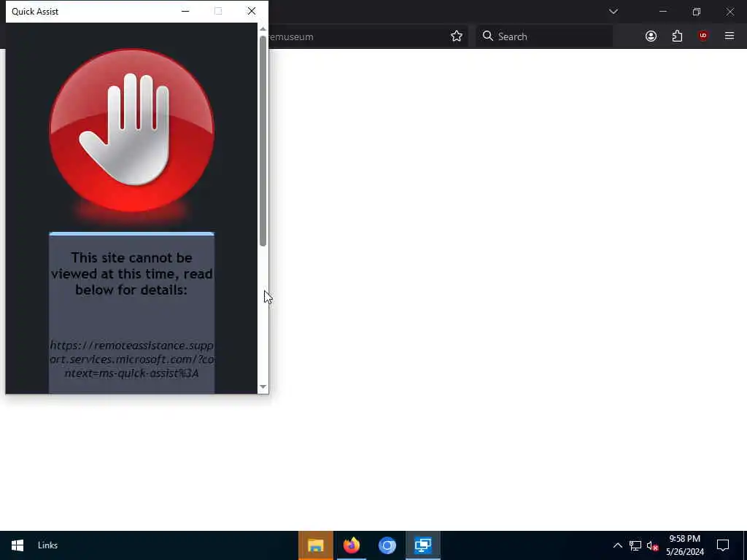Screen dimensions: 747x560
Task: Restore down the Firefox window
Action: (x=697, y=12)
